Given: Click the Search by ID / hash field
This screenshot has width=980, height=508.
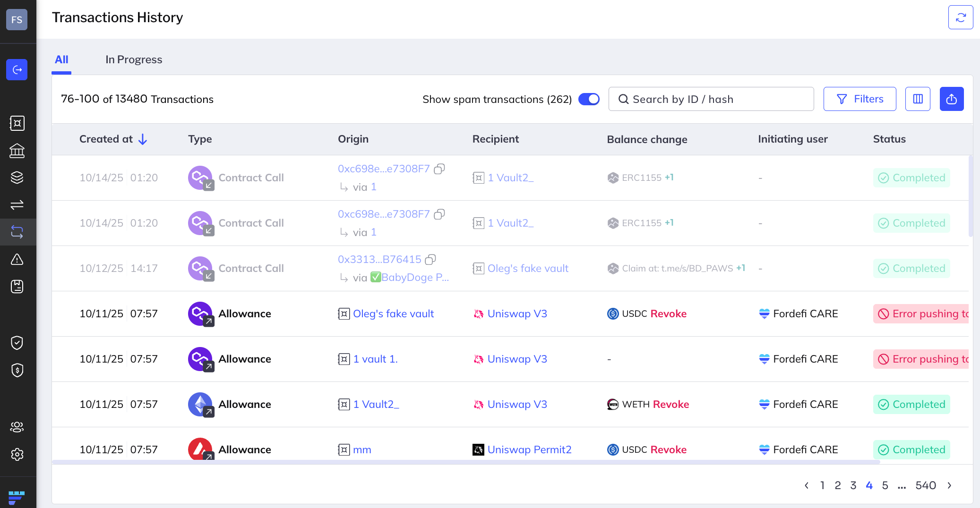Looking at the screenshot, I should coord(711,99).
